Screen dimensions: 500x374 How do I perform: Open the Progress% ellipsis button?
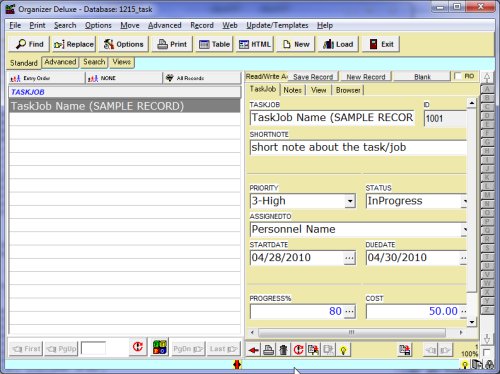click(349, 311)
